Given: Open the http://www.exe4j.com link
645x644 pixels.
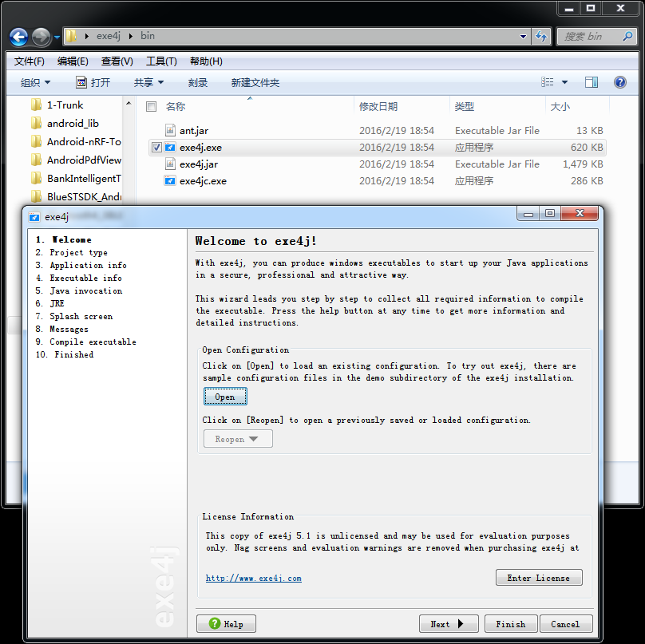Looking at the screenshot, I should pos(253,579).
